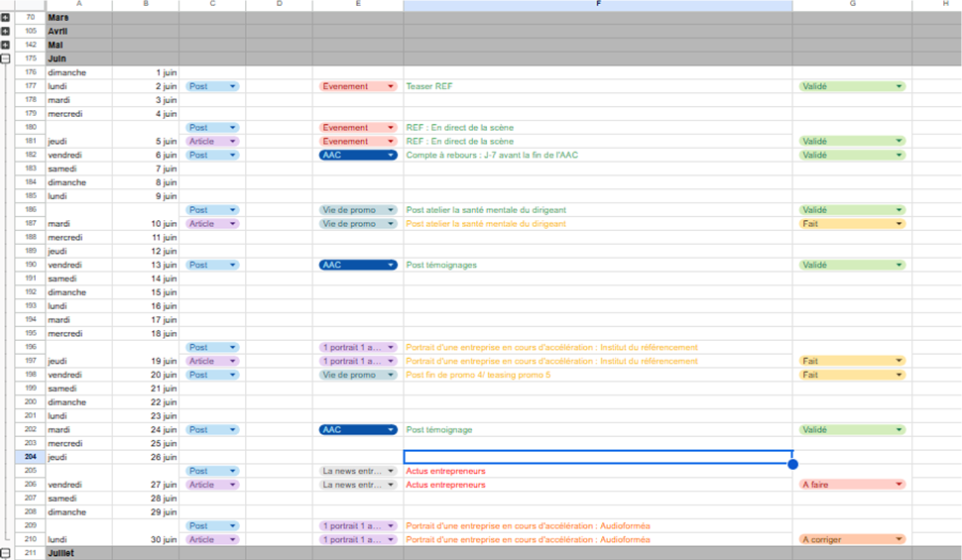Click the Validé chip arrow in row 202
Screen dimensions: 962x560
point(899,430)
